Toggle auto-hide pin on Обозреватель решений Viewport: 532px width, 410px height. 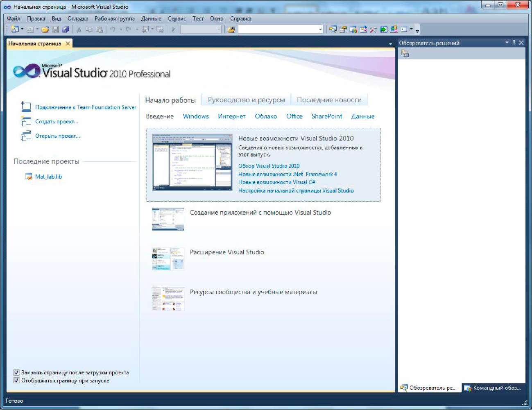pos(514,43)
